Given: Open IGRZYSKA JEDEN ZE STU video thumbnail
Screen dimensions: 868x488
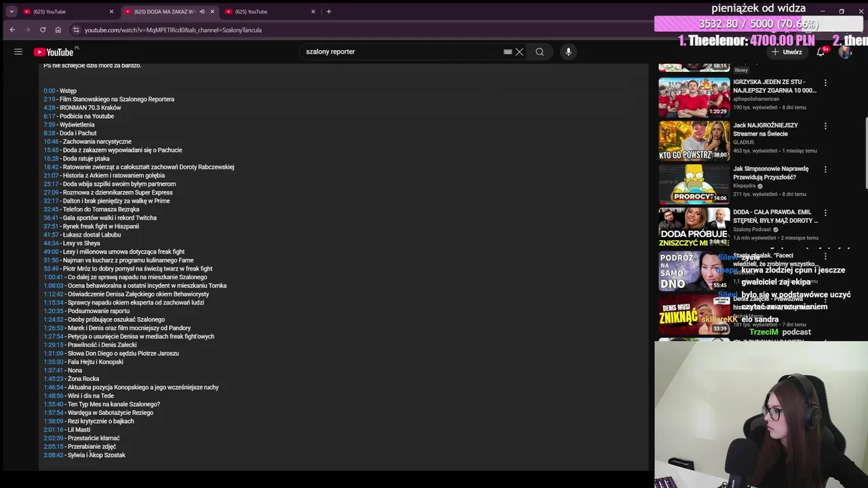Looking at the screenshot, I should click(x=694, y=97).
